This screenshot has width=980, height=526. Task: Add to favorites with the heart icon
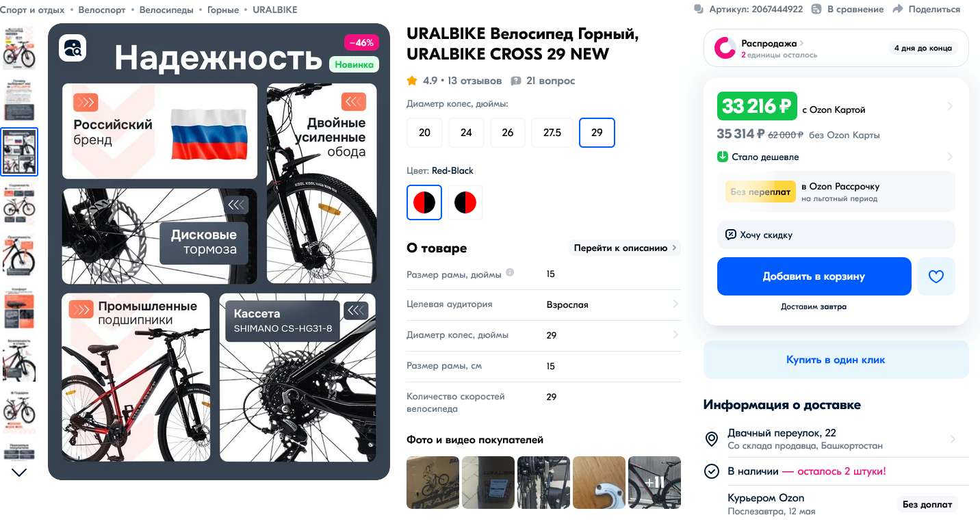[x=936, y=276]
